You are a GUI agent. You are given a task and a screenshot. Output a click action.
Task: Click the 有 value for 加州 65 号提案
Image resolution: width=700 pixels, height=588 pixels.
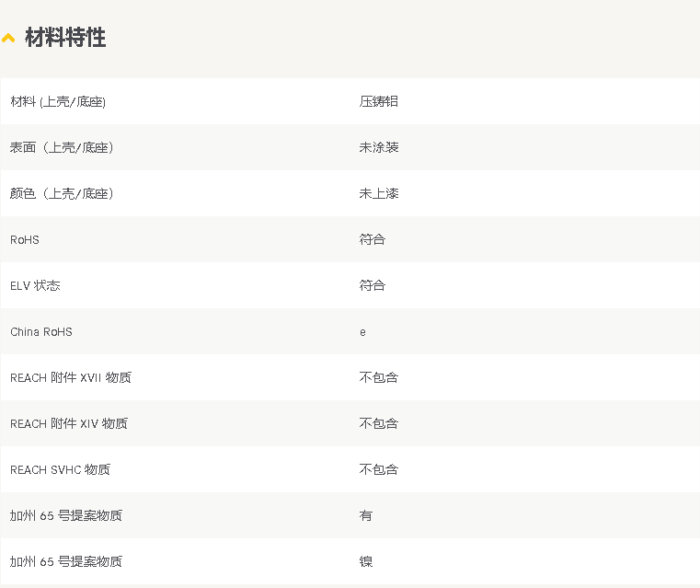366,515
